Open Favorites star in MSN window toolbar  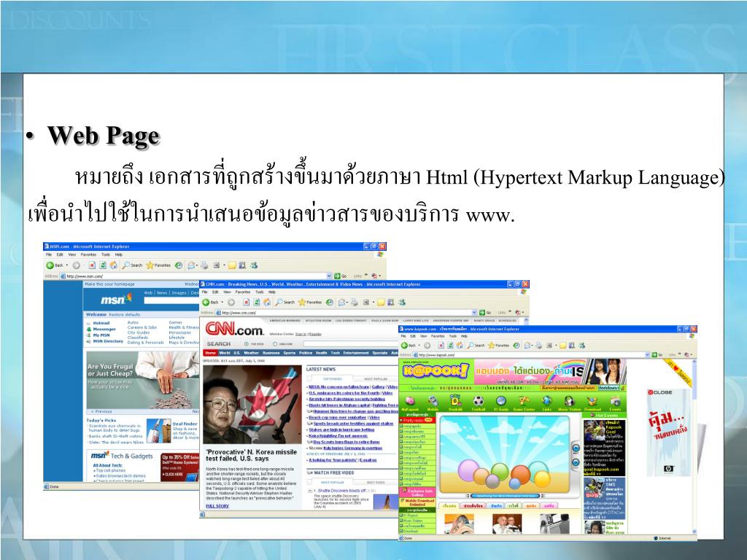[x=158, y=265]
